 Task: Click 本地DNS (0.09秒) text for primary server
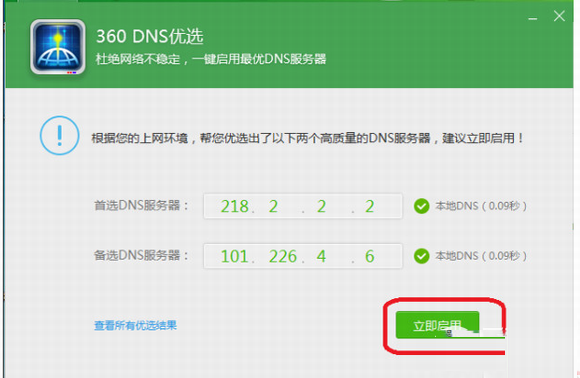(481, 206)
